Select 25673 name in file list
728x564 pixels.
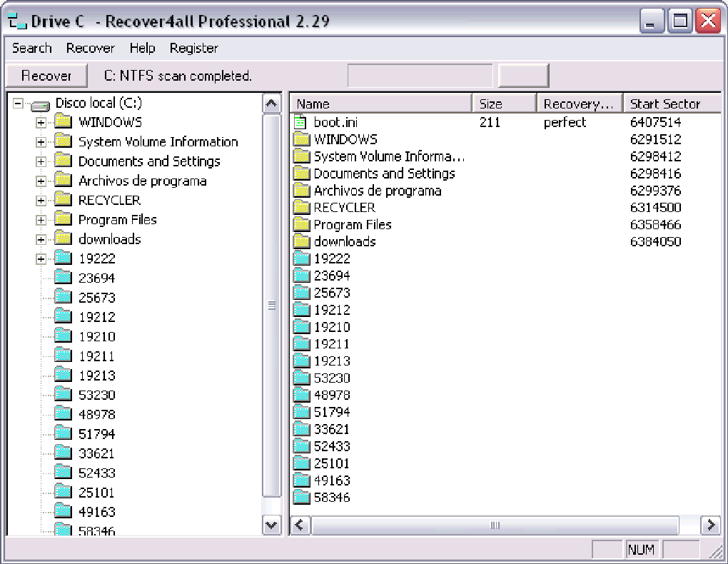click(x=332, y=293)
